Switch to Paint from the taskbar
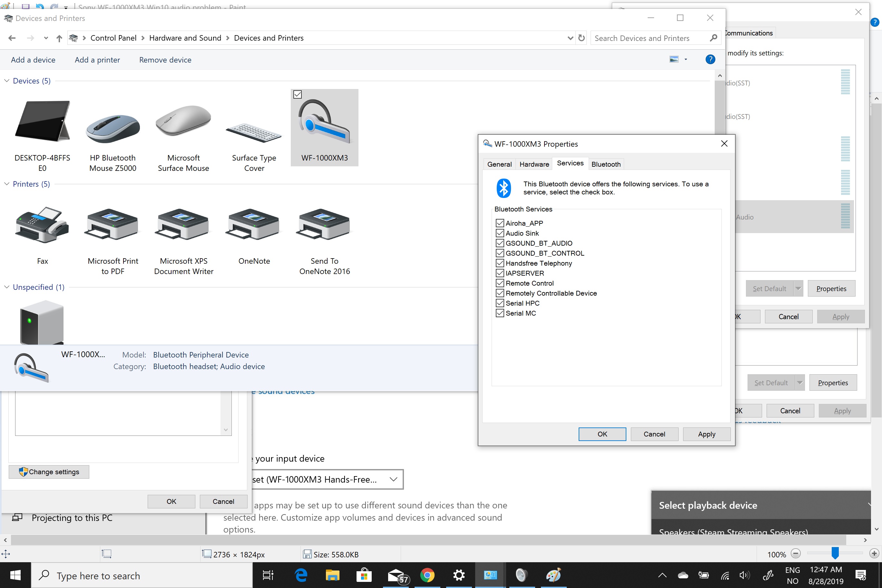Image resolution: width=882 pixels, height=588 pixels. pyautogui.click(x=554, y=575)
